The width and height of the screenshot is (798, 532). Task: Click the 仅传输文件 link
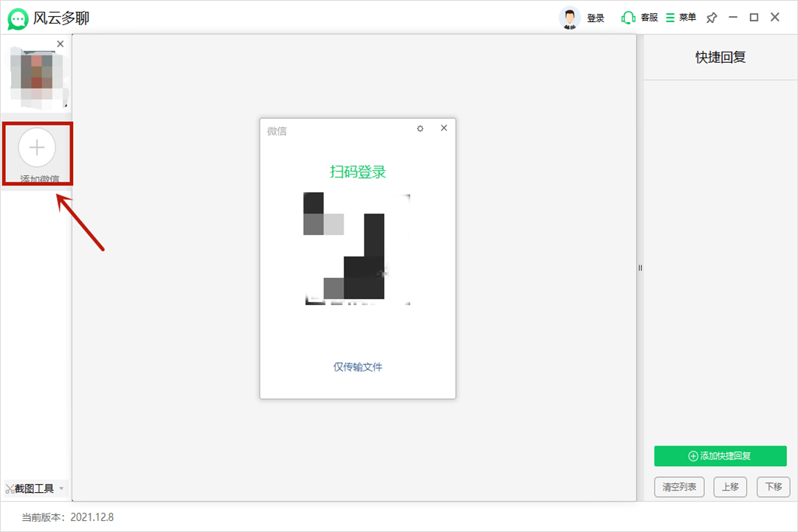(358, 366)
